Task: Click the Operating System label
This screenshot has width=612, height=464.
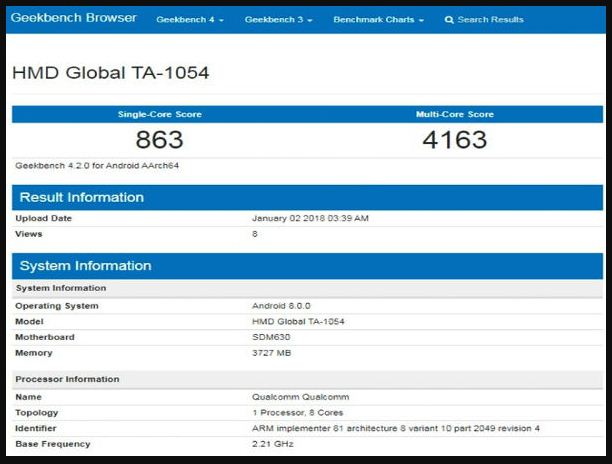Action: pos(57,306)
